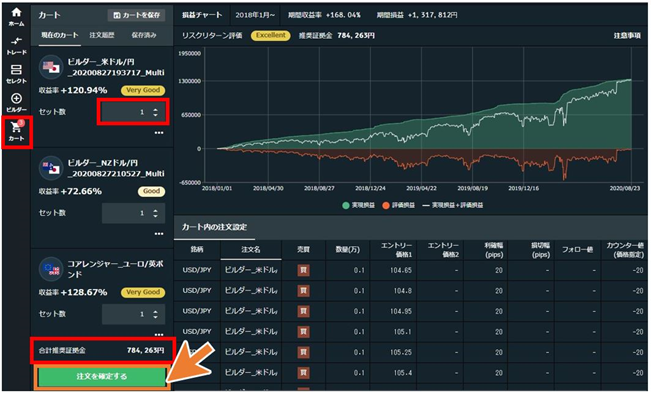Open more options menu for ビルダー_米ドル/円
651x393 pixels.
pos(159,133)
